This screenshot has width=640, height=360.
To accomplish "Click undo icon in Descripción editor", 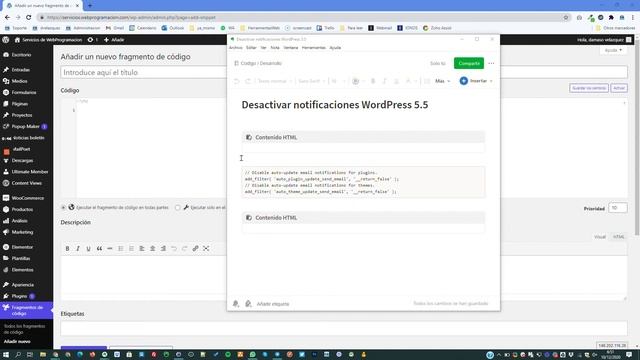I will point(174,249).
